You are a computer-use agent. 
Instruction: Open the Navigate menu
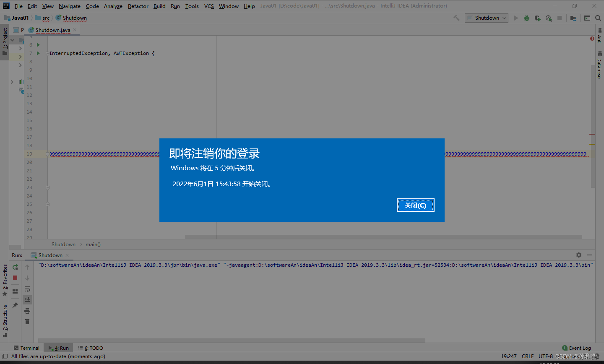[70, 6]
